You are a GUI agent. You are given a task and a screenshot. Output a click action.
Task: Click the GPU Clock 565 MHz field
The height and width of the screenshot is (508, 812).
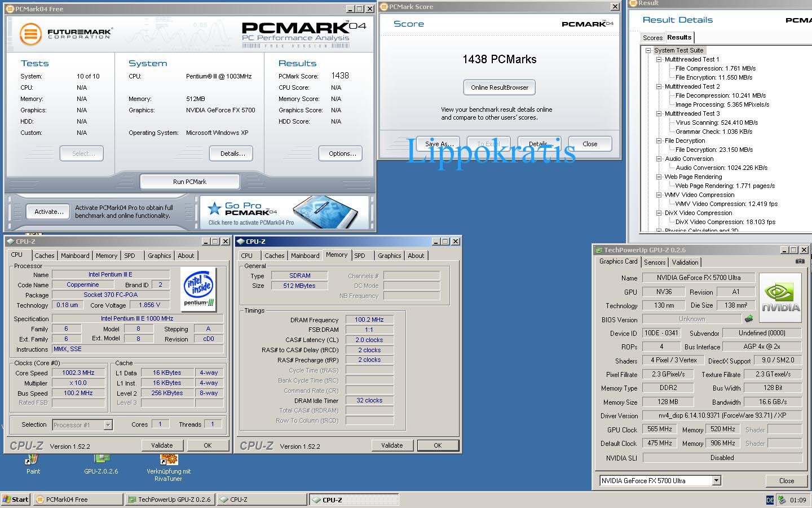pos(660,429)
